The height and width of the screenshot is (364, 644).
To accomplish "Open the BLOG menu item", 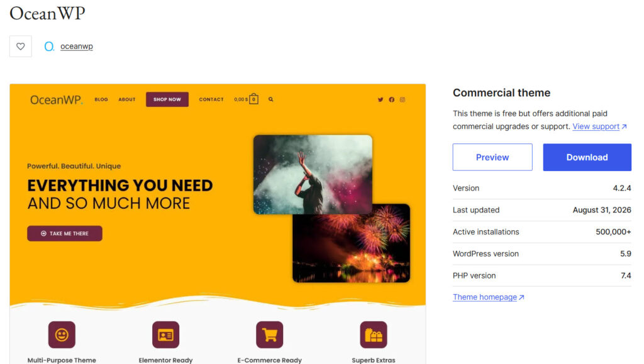I will [x=101, y=99].
